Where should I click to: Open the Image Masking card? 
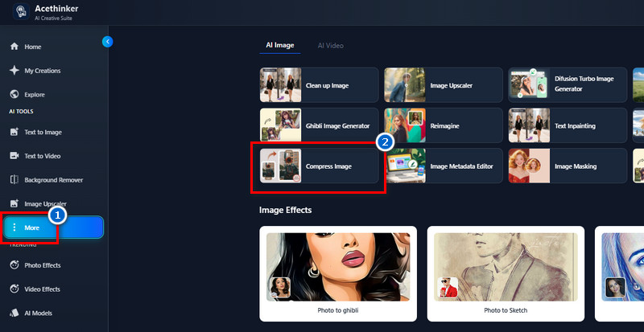(x=568, y=166)
